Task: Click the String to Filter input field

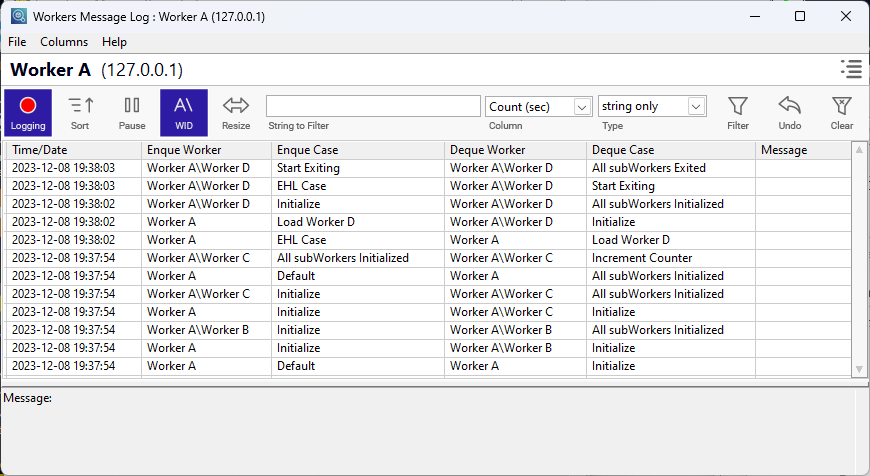Action: tap(373, 106)
